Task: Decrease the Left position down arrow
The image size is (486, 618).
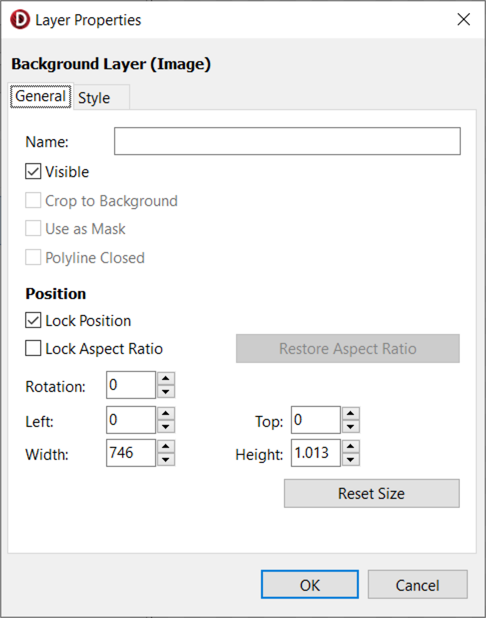Action: click(x=166, y=426)
